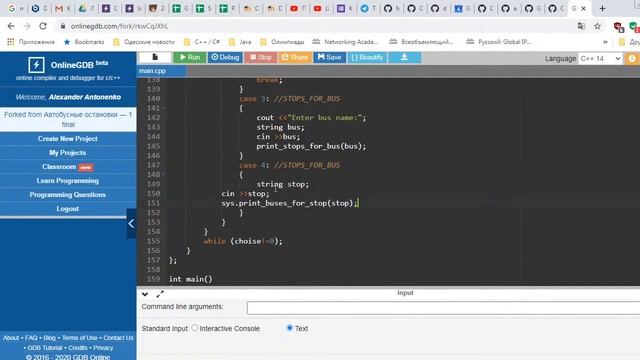This screenshot has height=360, width=640.
Task: Expand the input panel to full size
Action: click(160, 293)
